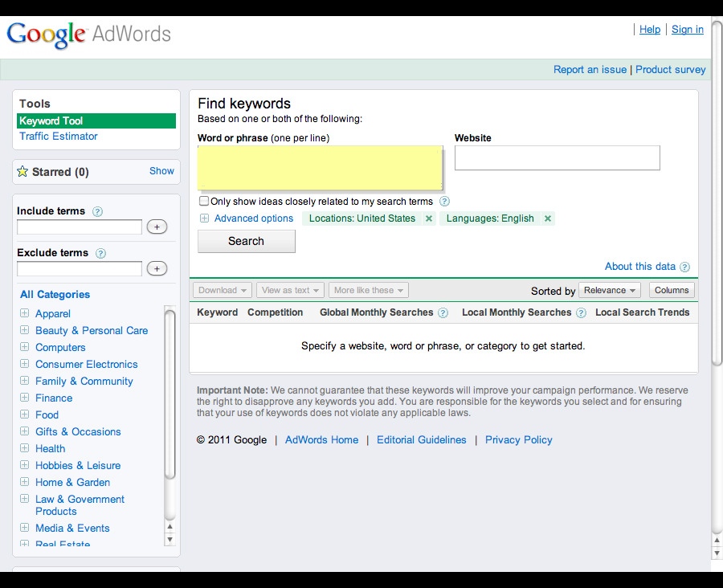Screen dimensions: 723x588
Task: Expand the Beauty & Personal Care category
Action: (24, 330)
